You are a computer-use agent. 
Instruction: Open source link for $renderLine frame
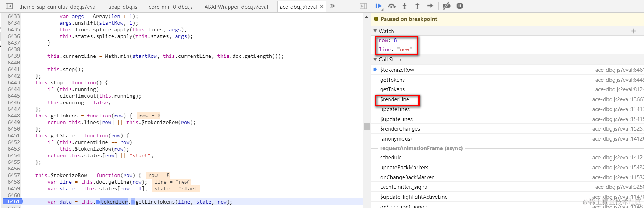(x=618, y=99)
